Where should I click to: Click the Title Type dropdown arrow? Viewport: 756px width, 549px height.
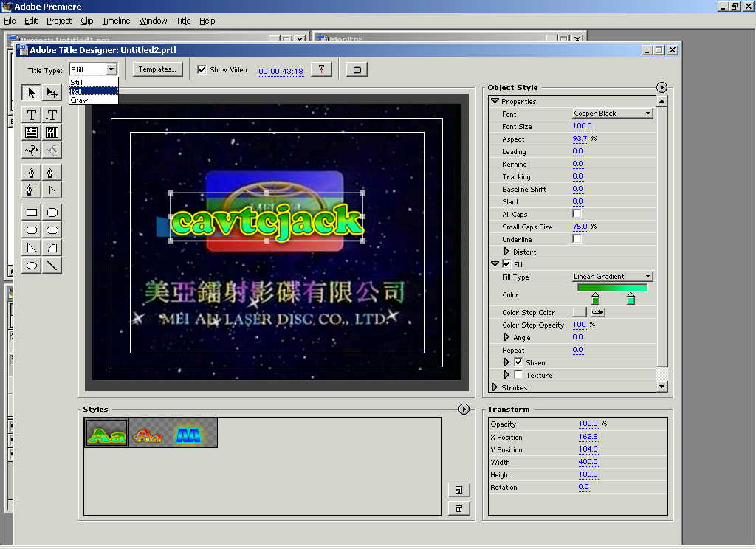pyautogui.click(x=111, y=69)
